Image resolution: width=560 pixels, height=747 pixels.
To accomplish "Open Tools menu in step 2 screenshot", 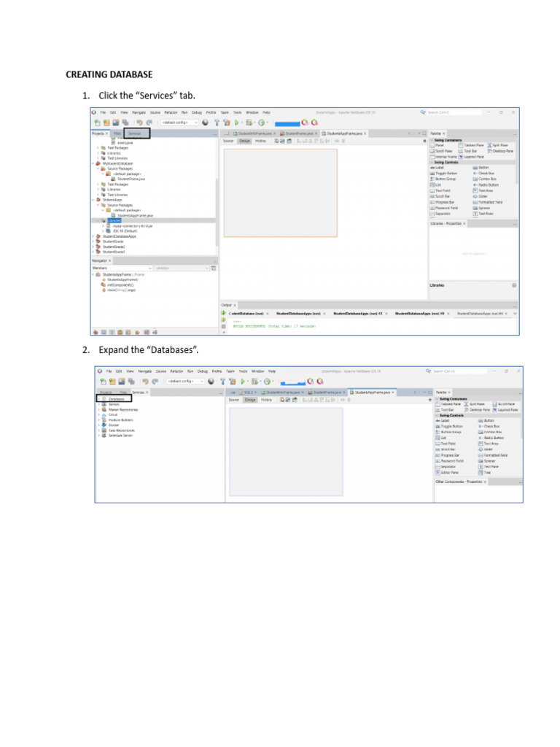I will (243, 371).
